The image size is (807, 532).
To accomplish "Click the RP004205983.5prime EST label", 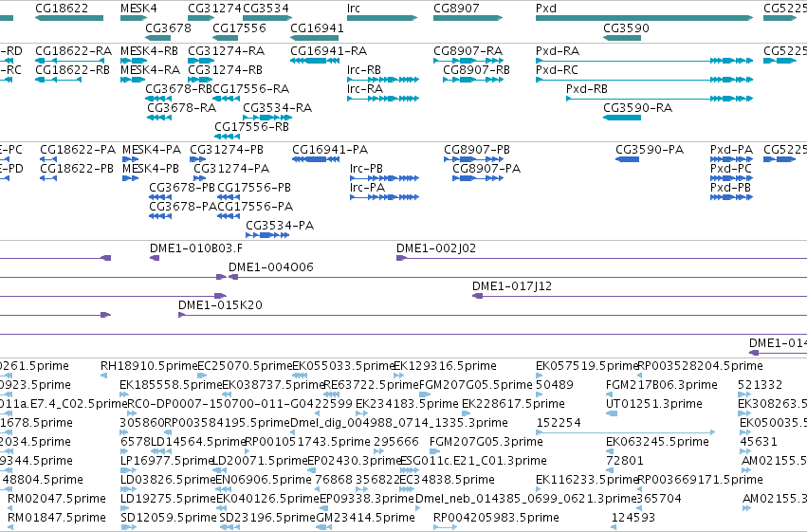I will click(x=496, y=518).
